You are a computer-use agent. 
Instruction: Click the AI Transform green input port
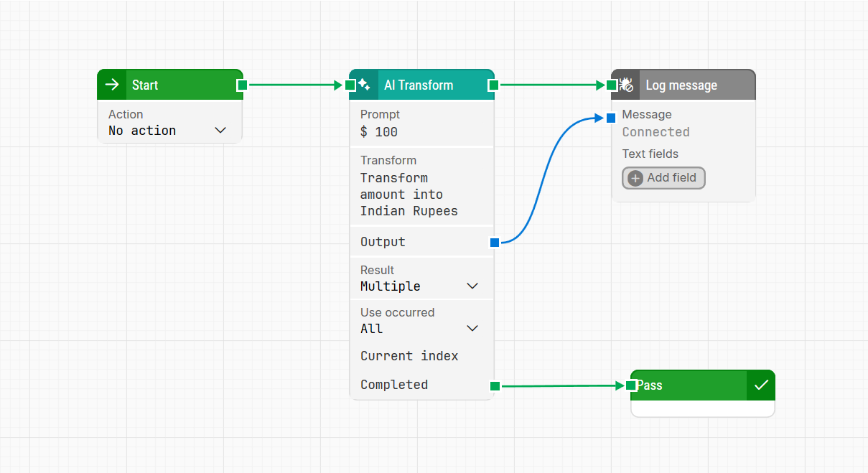(x=350, y=85)
